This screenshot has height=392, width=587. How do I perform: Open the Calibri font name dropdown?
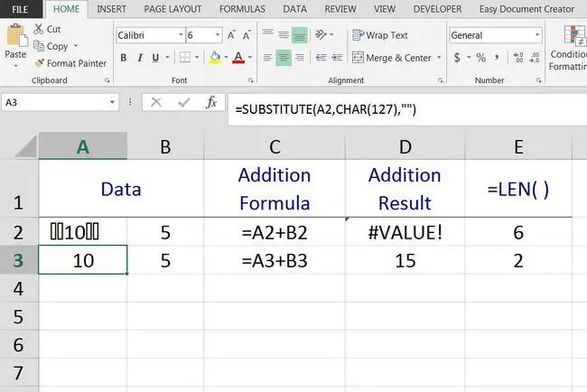(181, 35)
